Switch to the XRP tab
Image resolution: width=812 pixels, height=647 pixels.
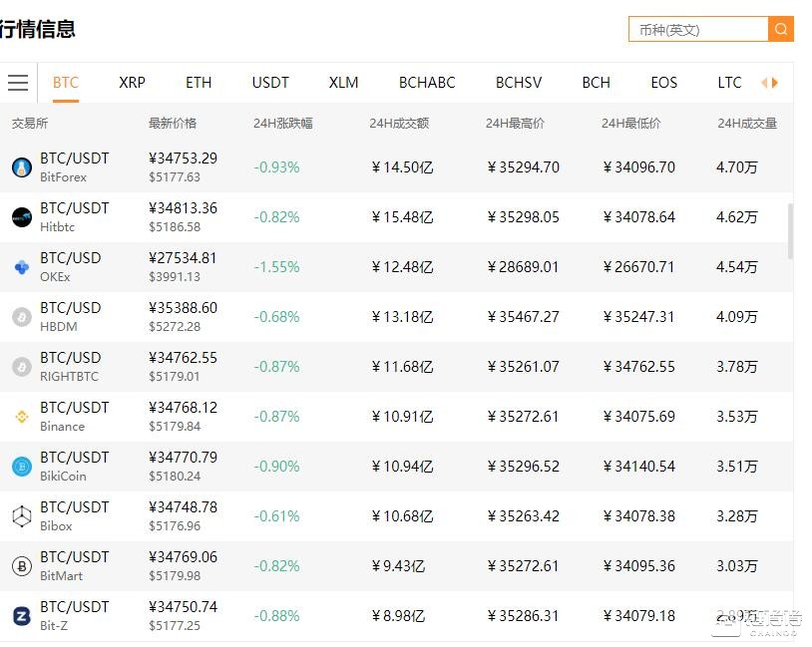132,83
